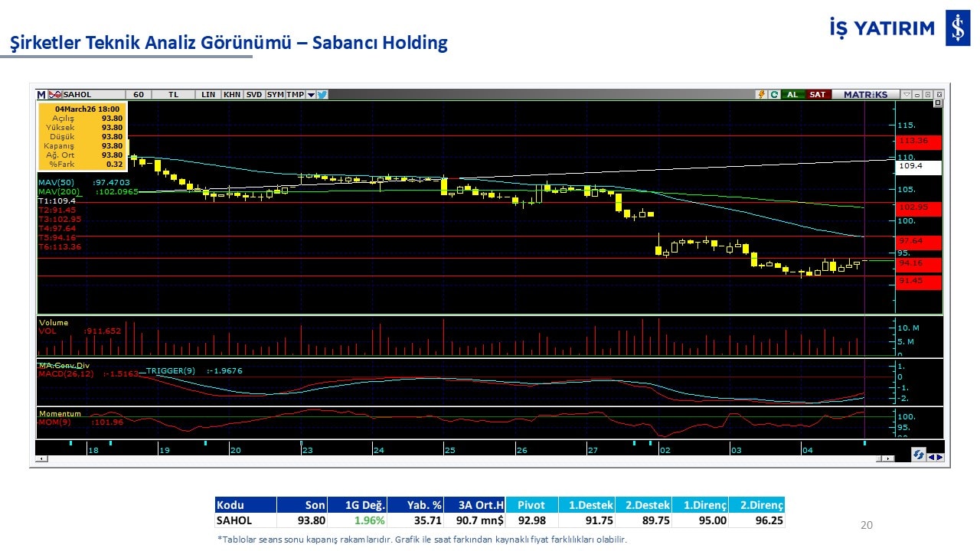
Task: Open the dropdown arrow after TMP
Action: pos(311,95)
